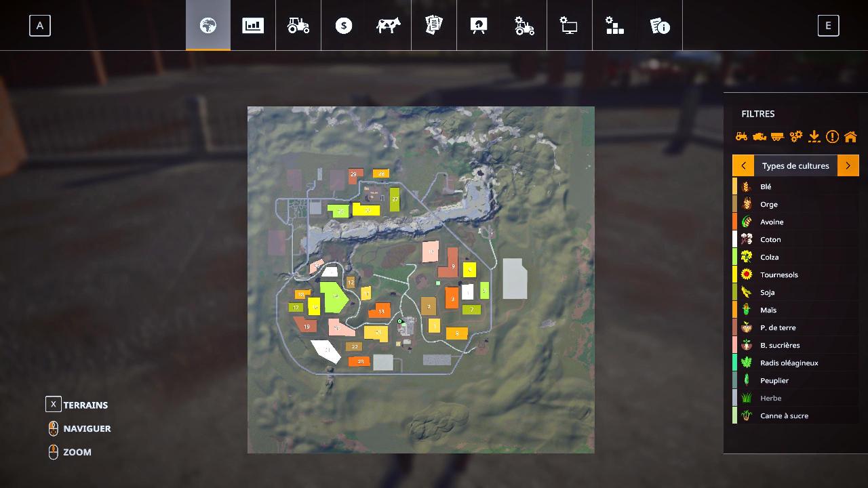
Task: Toggle the Blé crop filter
Action: 795,186
